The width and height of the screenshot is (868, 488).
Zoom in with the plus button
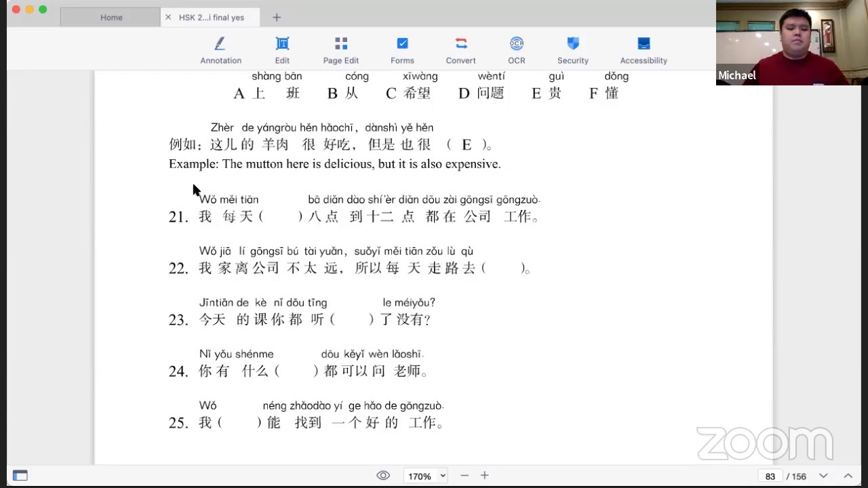coord(484,476)
